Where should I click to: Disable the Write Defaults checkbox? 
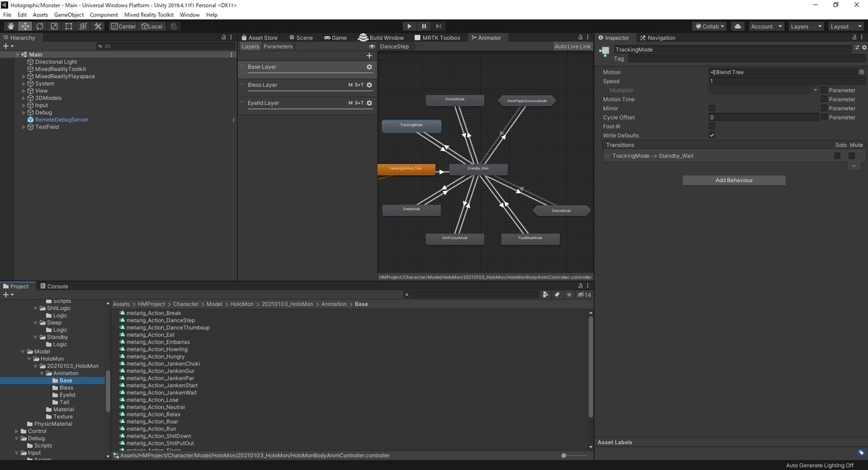(712, 135)
